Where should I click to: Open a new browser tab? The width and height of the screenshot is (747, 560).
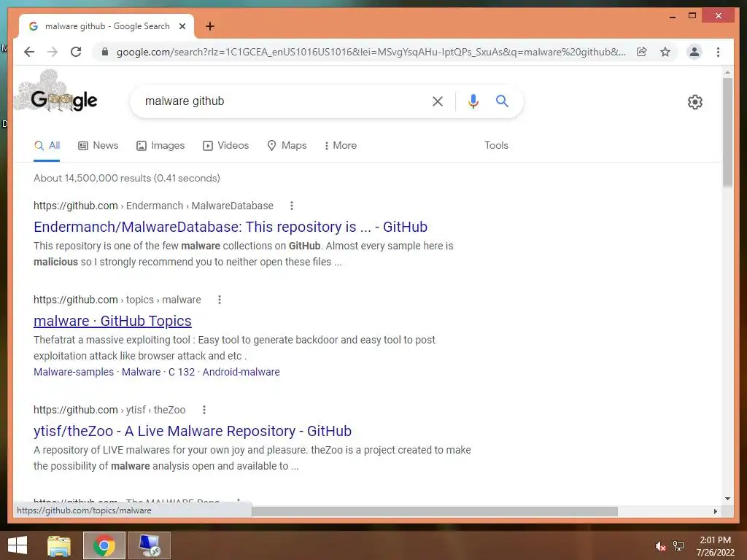coord(210,26)
